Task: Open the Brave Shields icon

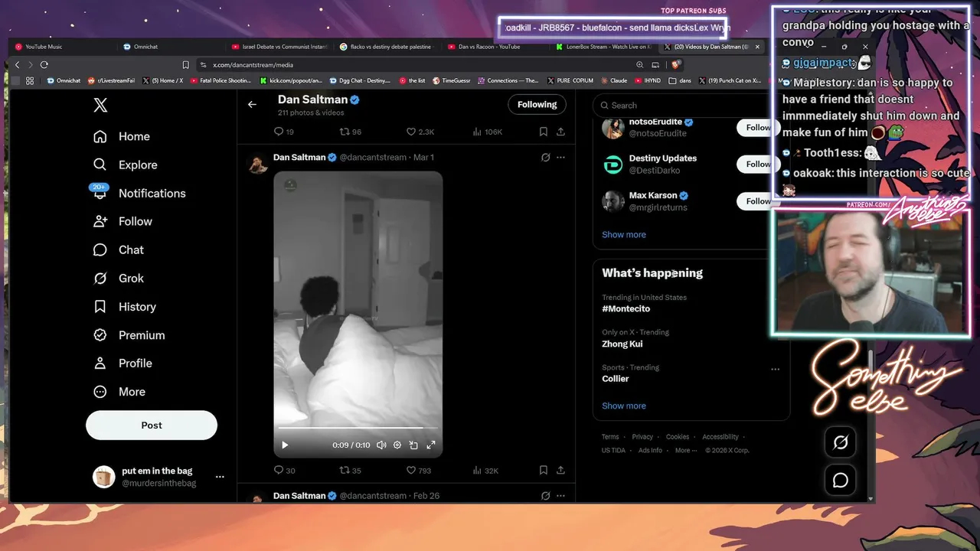Action: (675, 65)
